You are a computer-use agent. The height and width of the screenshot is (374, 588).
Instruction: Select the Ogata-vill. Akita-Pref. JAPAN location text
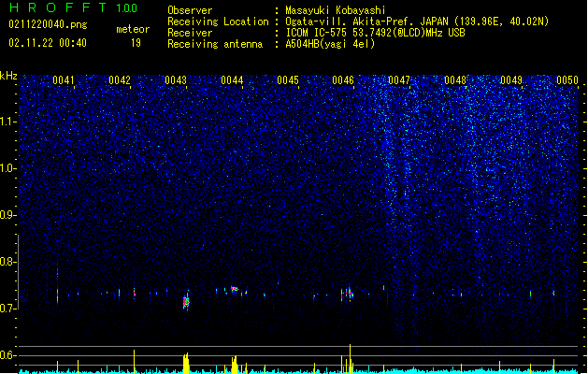[x=417, y=22]
